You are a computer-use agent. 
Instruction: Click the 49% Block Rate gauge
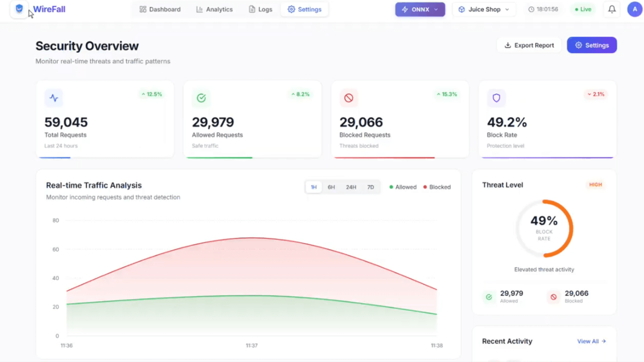click(x=545, y=229)
